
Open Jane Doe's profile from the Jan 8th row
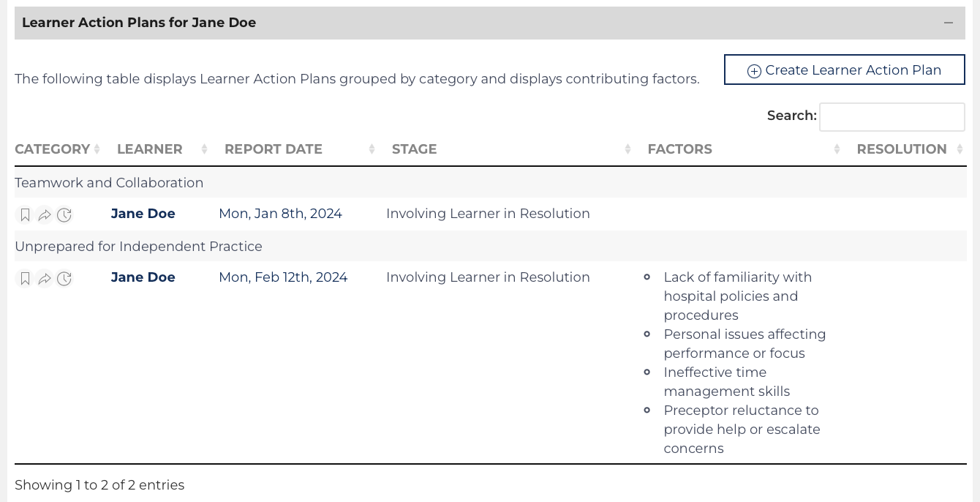143,214
